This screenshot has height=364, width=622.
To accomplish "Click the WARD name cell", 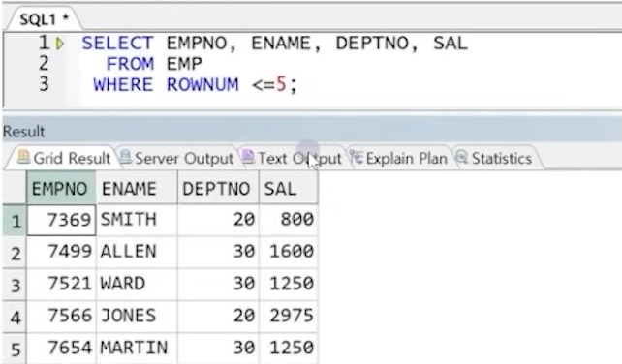I will [x=137, y=285].
